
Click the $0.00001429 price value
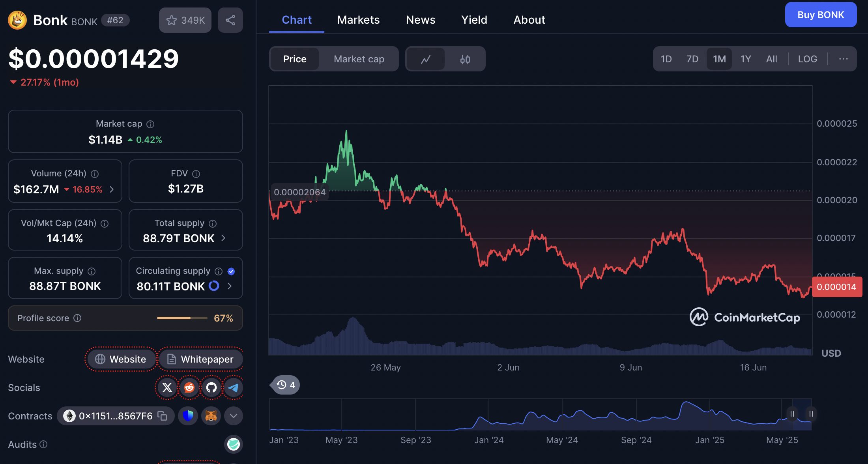(94, 58)
